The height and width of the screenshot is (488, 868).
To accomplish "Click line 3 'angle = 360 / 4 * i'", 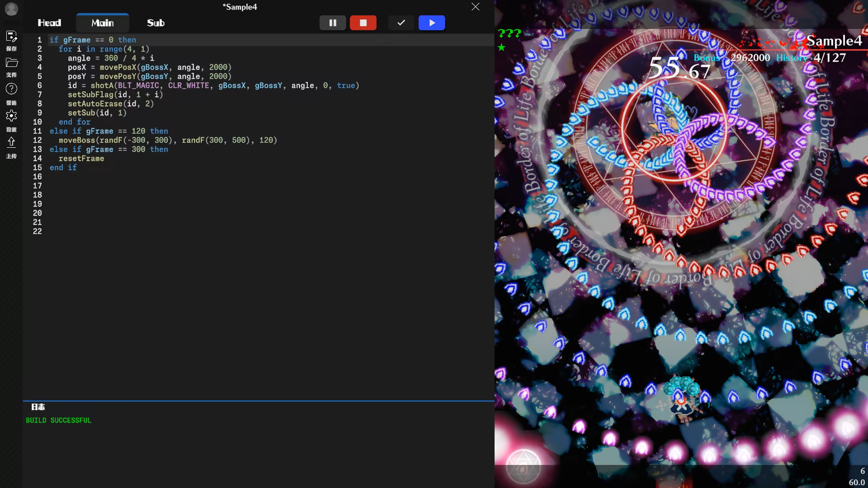I will (111, 58).
